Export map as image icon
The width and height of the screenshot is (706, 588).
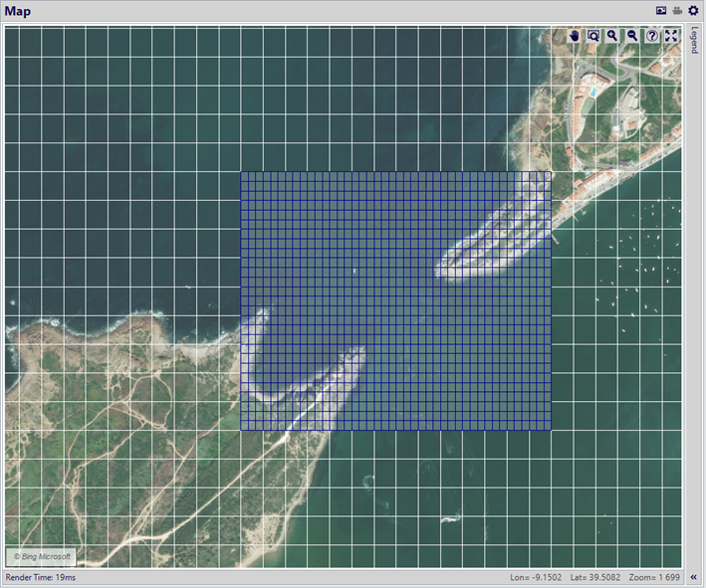coord(661,11)
